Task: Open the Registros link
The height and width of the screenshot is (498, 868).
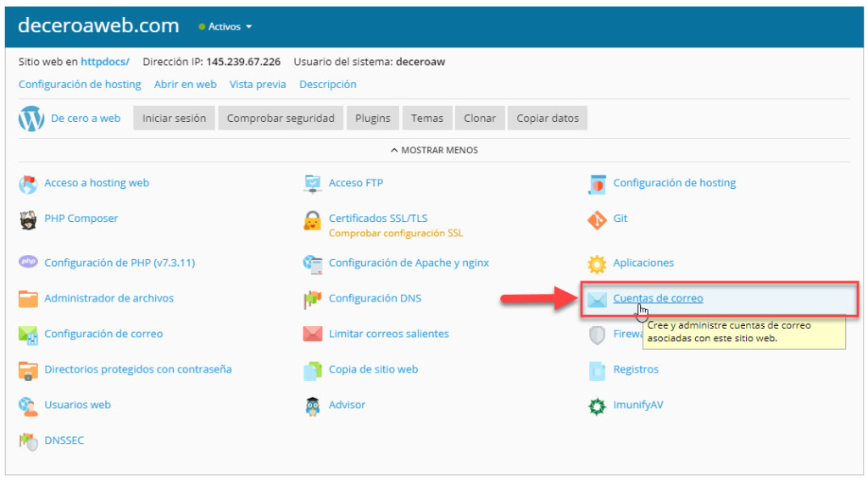Action: click(636, 368)
